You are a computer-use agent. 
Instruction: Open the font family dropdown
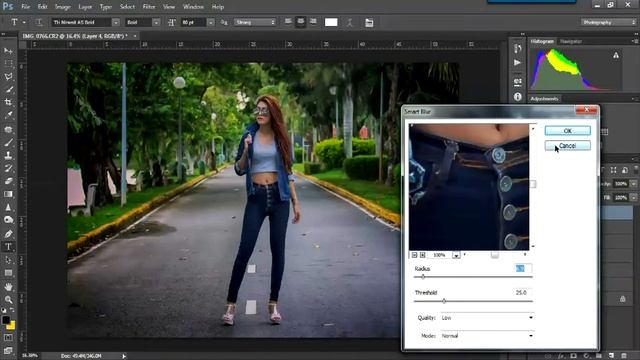pos(116,22)
